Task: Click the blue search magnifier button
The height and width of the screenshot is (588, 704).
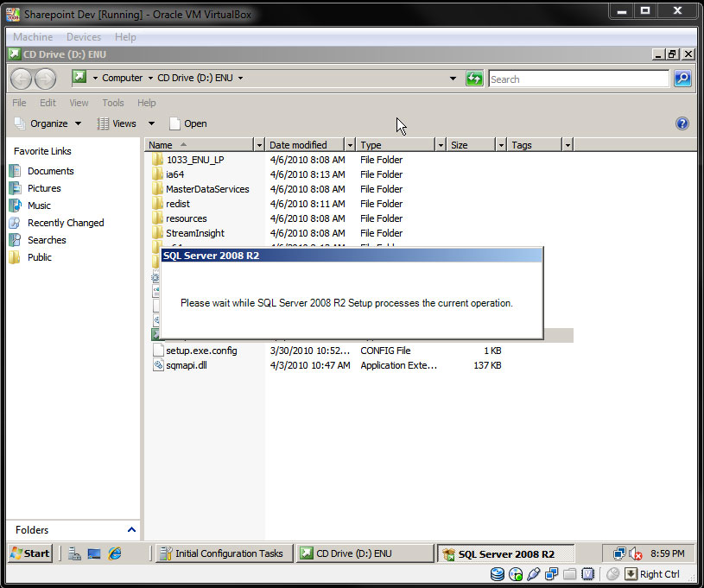Action: pos(682,79)
